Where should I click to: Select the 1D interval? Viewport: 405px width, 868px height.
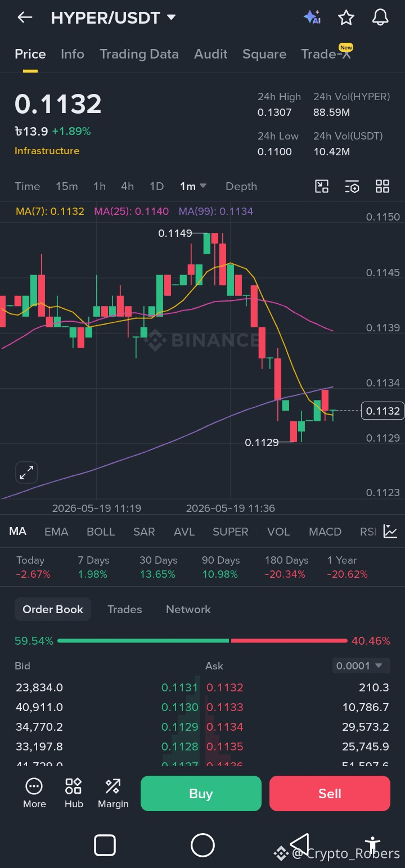click(x=156, y=186)
